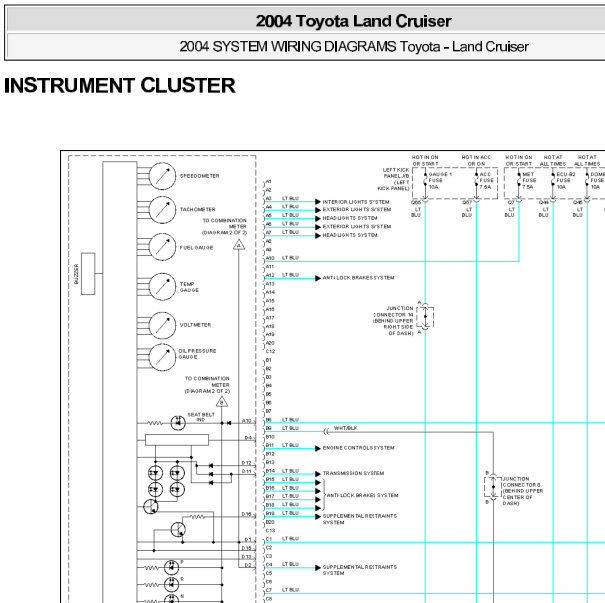
Task: Click the 'INTERIOR LIGHTS SYSTEM' arrow label
Action: (356, 202)
